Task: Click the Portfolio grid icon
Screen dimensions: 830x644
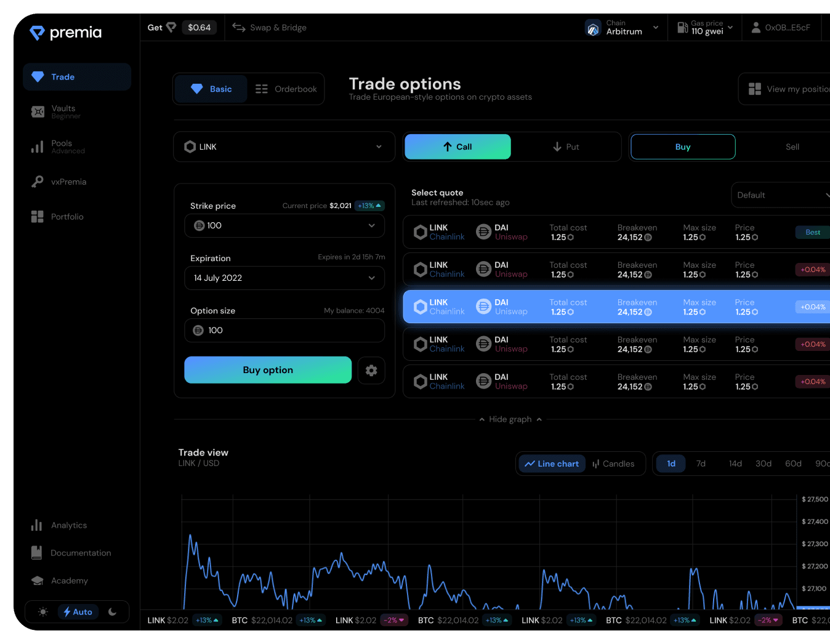Action: pos(38,217)
